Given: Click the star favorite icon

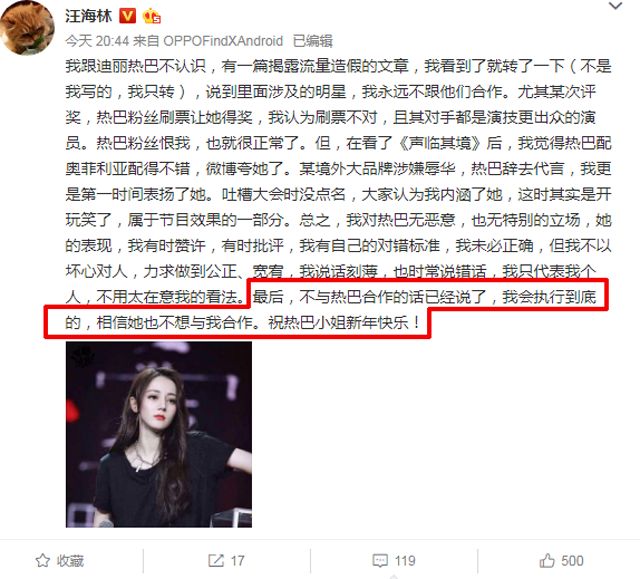Looking at the screenshot, I should click(x=43, y=561).
